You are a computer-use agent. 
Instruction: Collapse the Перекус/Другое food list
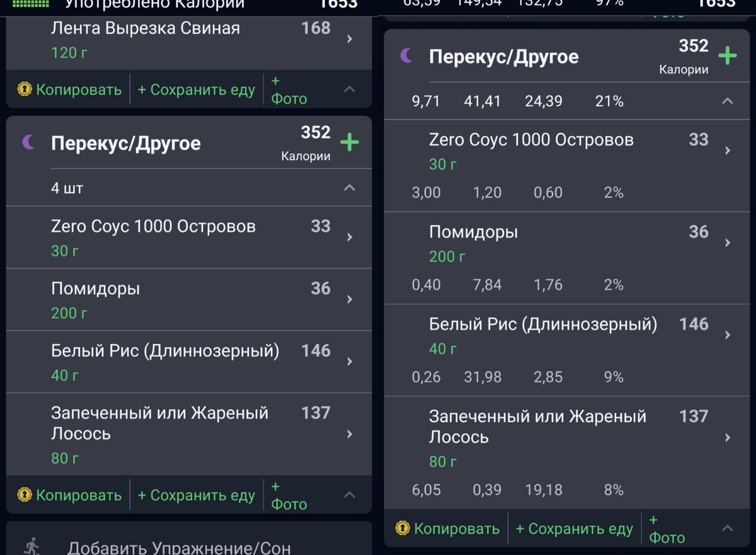(350, 187)
